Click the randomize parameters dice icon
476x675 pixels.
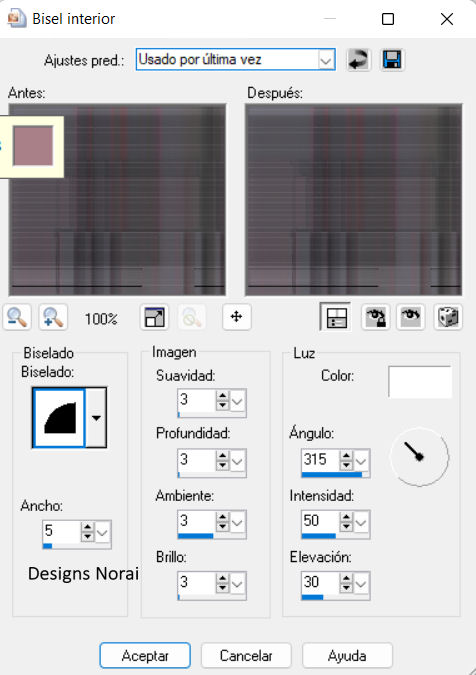(448, 318)
